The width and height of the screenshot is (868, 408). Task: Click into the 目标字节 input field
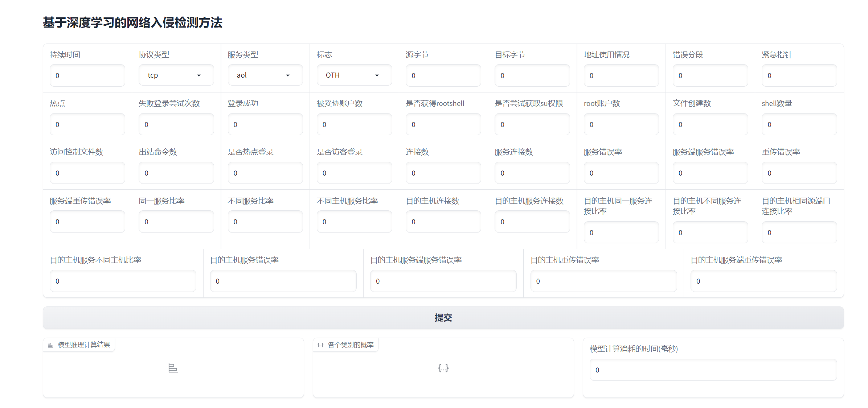tap(532, 75)
